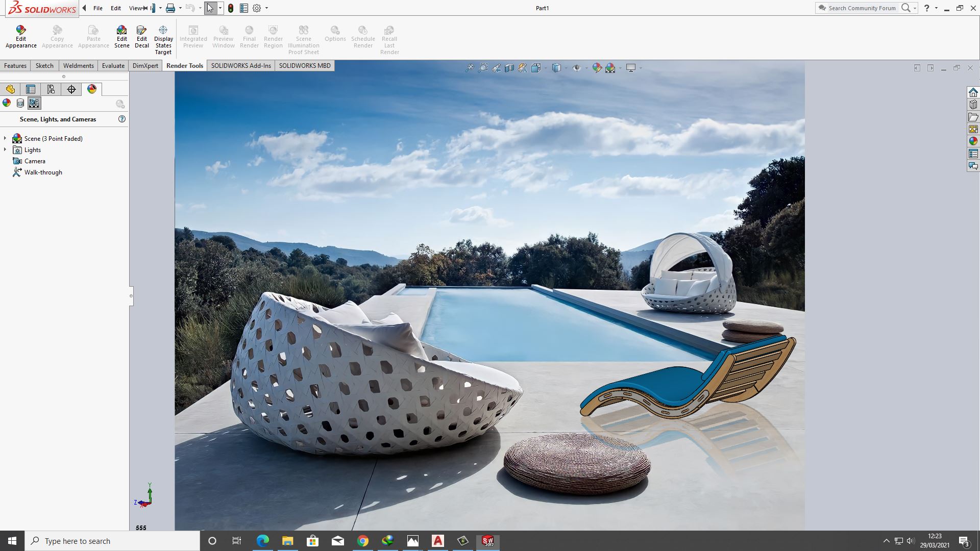Switch on the View Decals panel
Image resolution: width=980 pixels, height=551 pixels.
[x=20, y=103]
